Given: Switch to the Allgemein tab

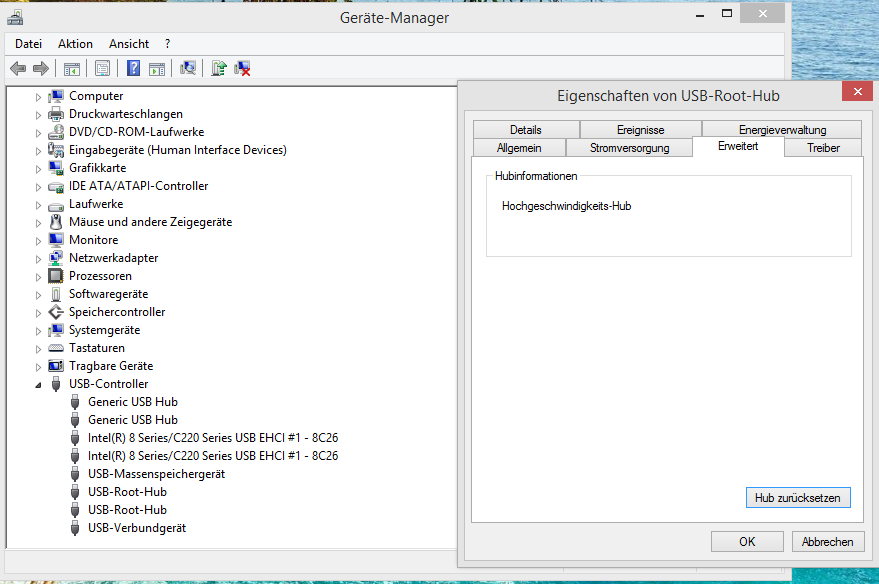Looking at the screenshot, I should [519, 148].
